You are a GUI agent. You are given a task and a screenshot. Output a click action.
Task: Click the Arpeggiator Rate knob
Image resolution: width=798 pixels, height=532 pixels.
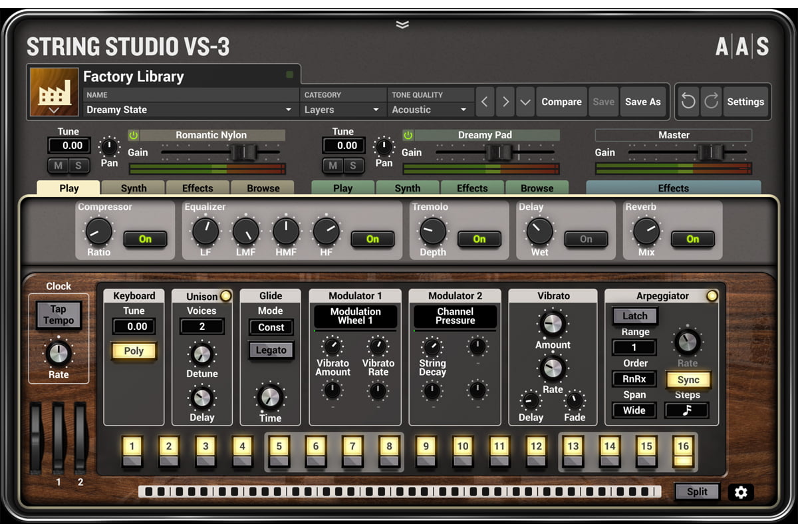pos(687,342)
